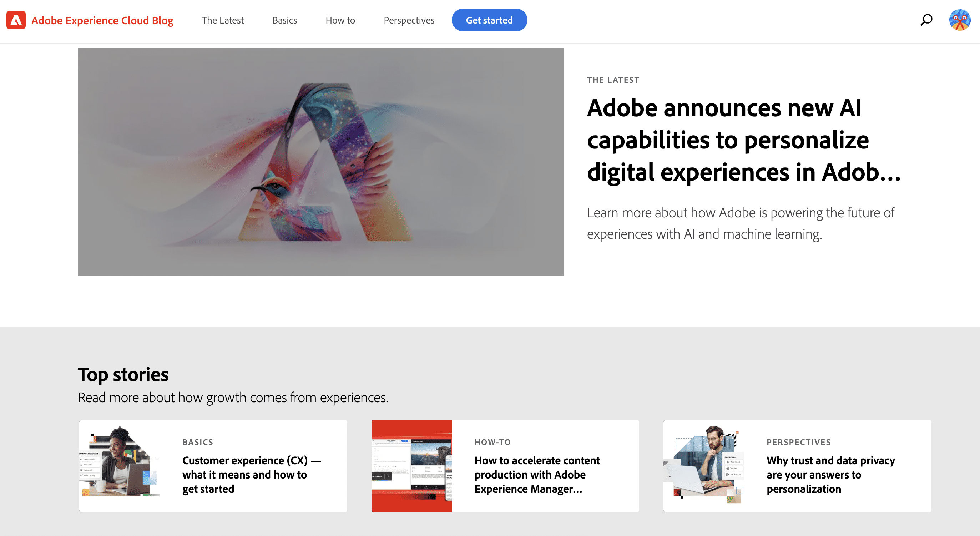Click the Adobe Experience Manager article link
Image resolution: width=980 pixels, height=536 pixels.
point(537,474)
